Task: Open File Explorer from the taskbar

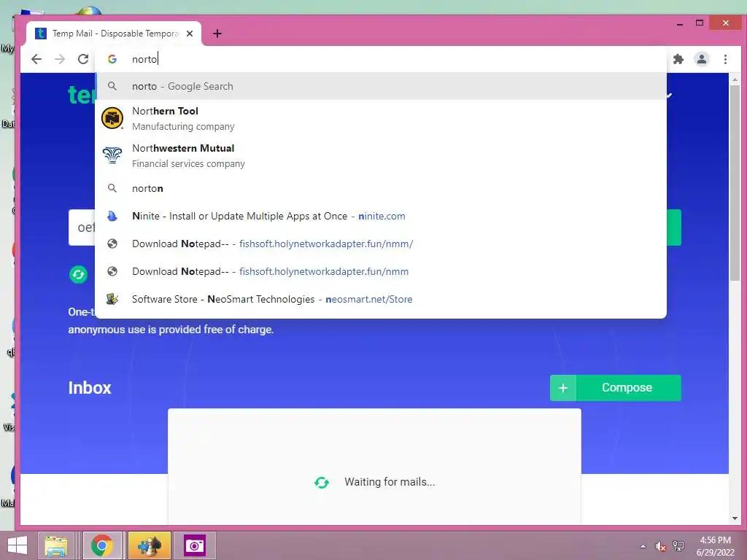Action: tap(56, 545)
